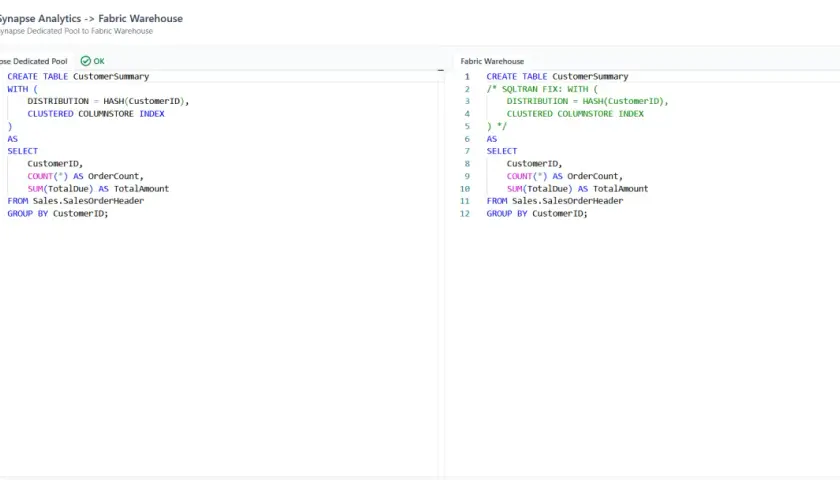The width and height of the screenshot is (840, 480).
Task: Click target commented CLUSTERED COLUMNSTORE INDEX line
Action: pyautogui.click(x=575, y=114)
